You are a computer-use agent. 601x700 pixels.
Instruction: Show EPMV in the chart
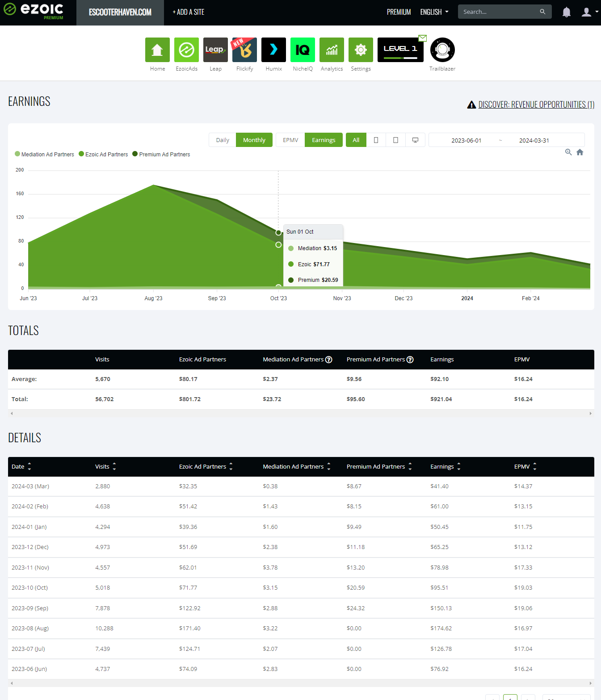(290, 140)
